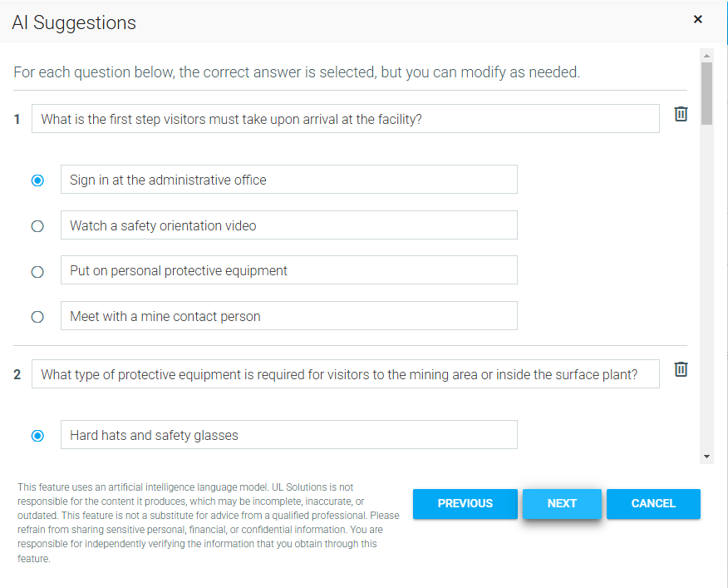Screen dimensions: 728x588
Task: Edit question 1 text field
Action: (x=345, y=119)
